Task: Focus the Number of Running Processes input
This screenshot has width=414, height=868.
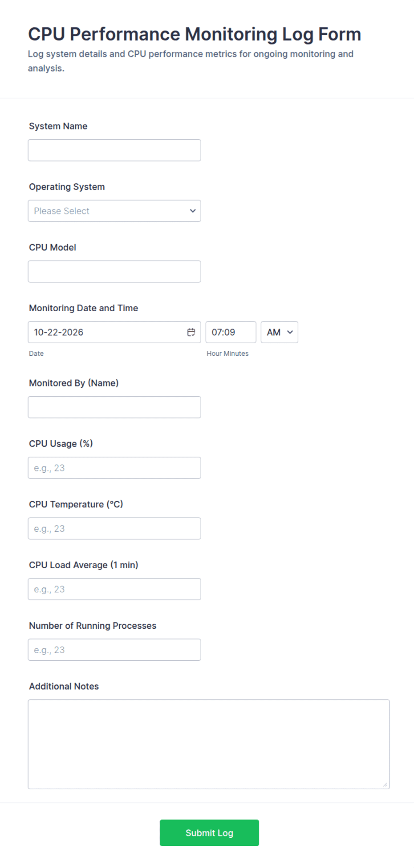Action: (x=114, y=650)
